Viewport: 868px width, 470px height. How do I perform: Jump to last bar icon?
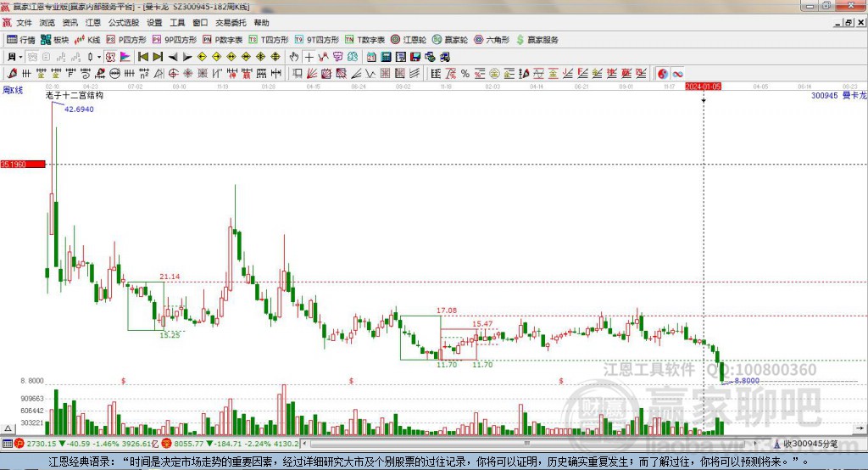point(158,57)
